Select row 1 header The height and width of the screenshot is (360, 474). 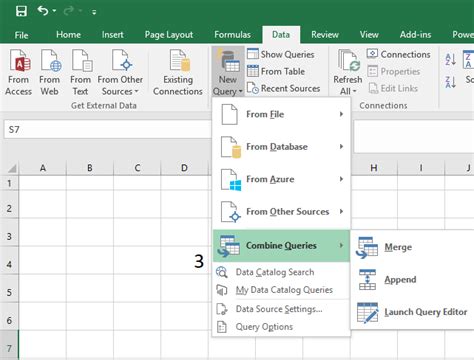9,183
